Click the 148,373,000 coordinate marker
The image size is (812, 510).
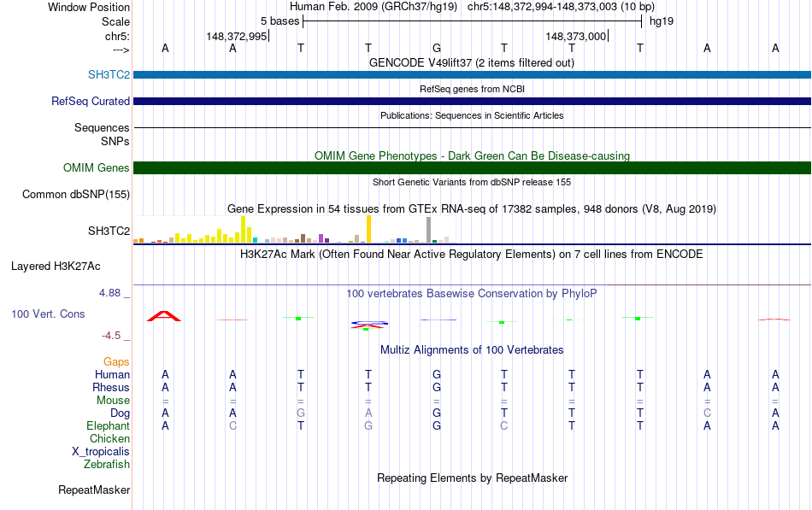coord(576,36)
